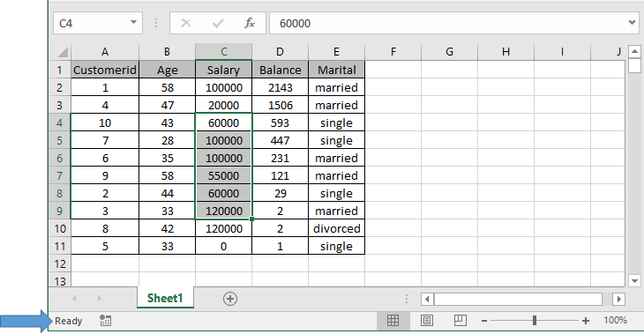Click the cell containing 2143
This screenshot has height=334, width=644.
[280, 87]
